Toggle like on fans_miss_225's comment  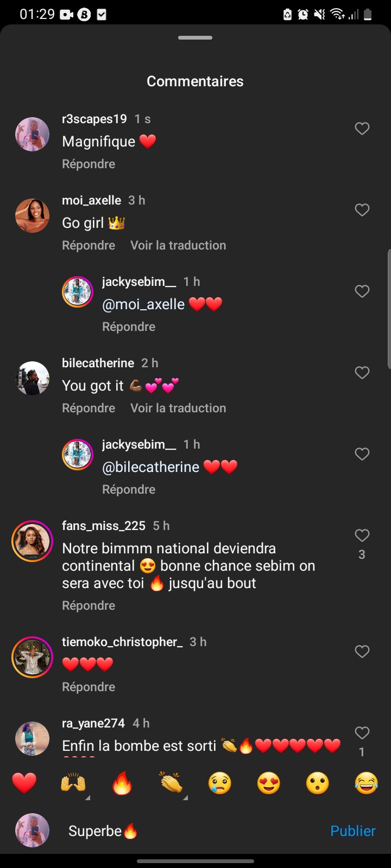pyautogui.click(x=362, y=535)
